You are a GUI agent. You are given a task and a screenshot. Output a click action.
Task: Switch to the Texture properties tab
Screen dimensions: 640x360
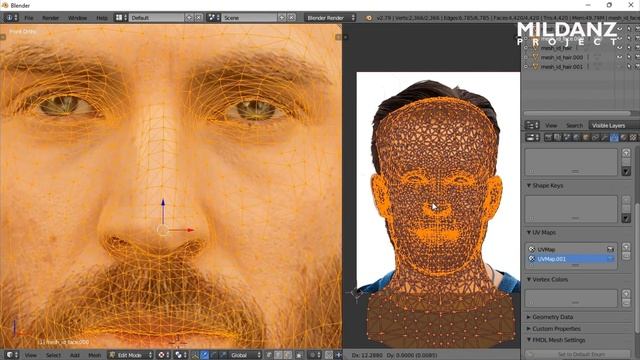coord(633,138)
